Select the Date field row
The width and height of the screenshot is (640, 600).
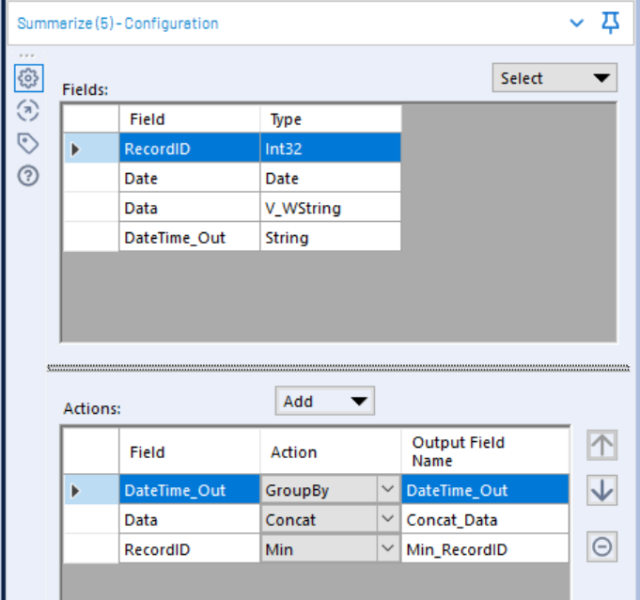click(232, 178)
